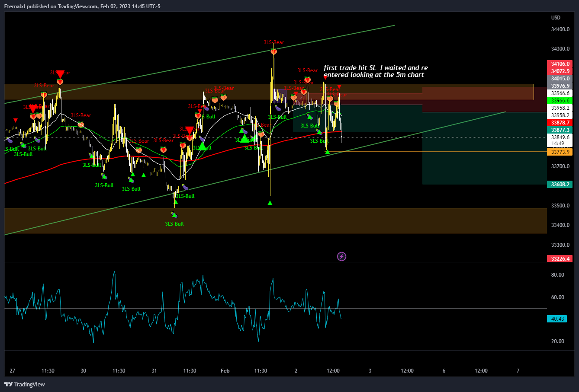Click the 14:49 bar countdown label
Screen dimensions: 579x392
click(557, 143)
